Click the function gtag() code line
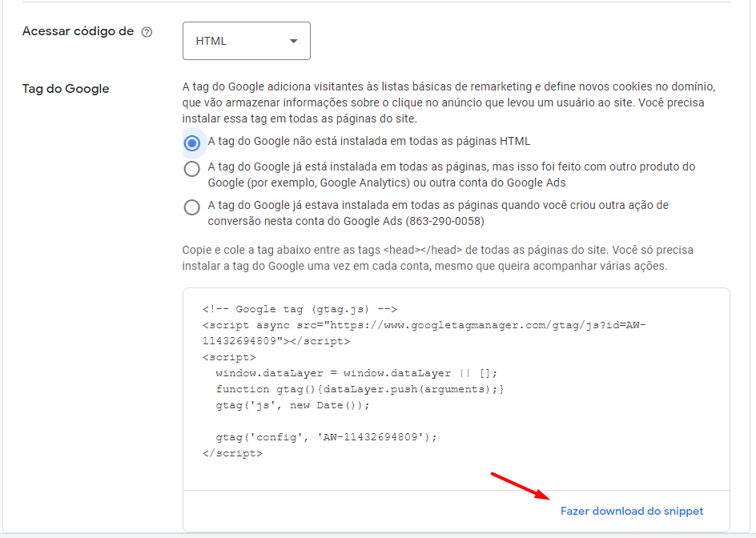Image resolution: width=756 pixels, height=538 pixels. coord(360,389)
